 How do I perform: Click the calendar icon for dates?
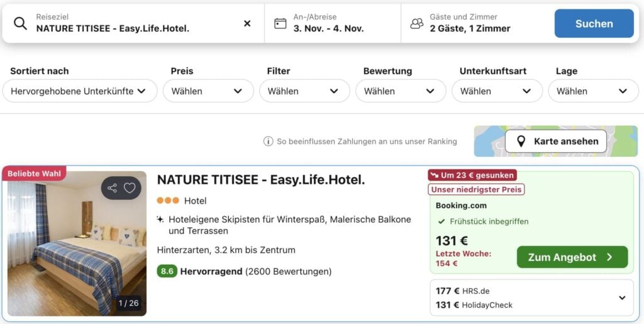coord(280,23)
